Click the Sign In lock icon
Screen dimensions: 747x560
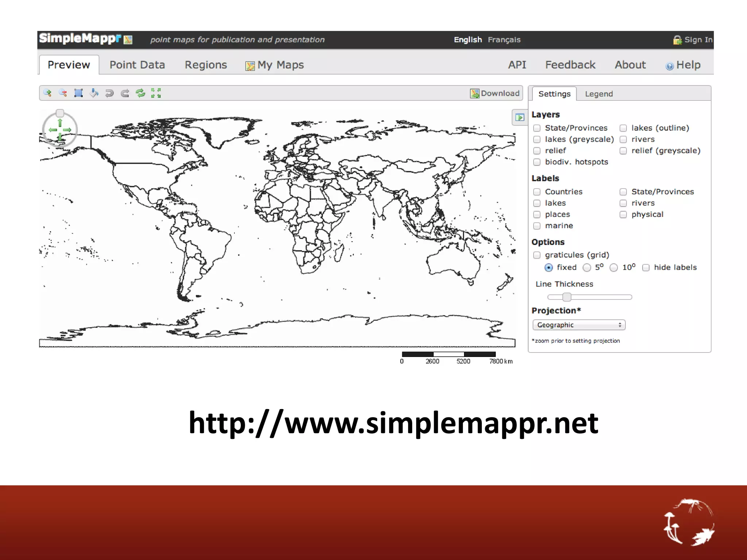(x=677, y=40)
